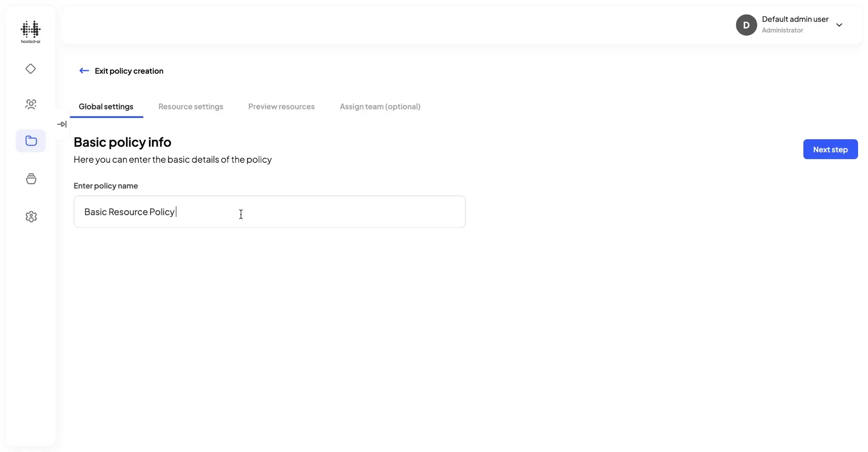The height and width of the screenshot is (452, 868).
Task: Click the Next step button
Action: click(x=830, y=149)
